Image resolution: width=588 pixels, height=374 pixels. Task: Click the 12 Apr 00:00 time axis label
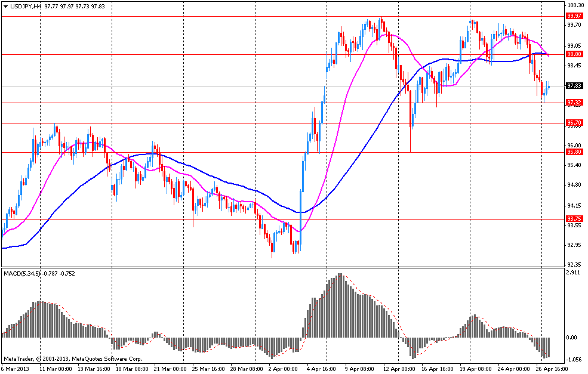(399, 369)
